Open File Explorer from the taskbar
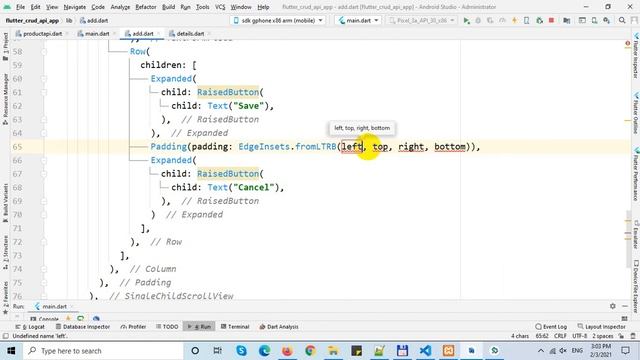This screenshot has height=360, width=640. 333,351
